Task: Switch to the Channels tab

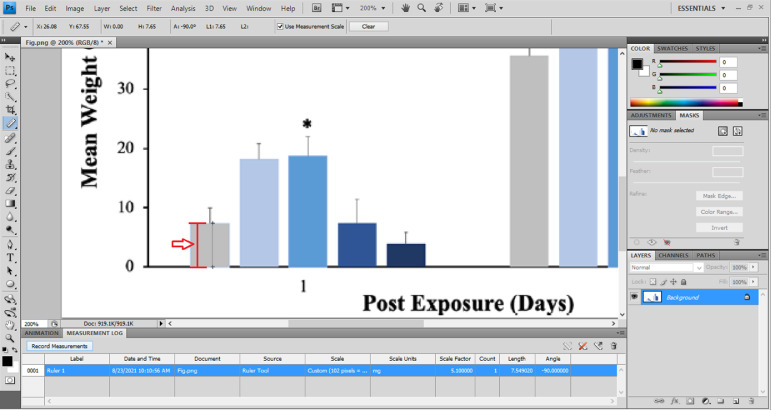Action: coord(673,255)
